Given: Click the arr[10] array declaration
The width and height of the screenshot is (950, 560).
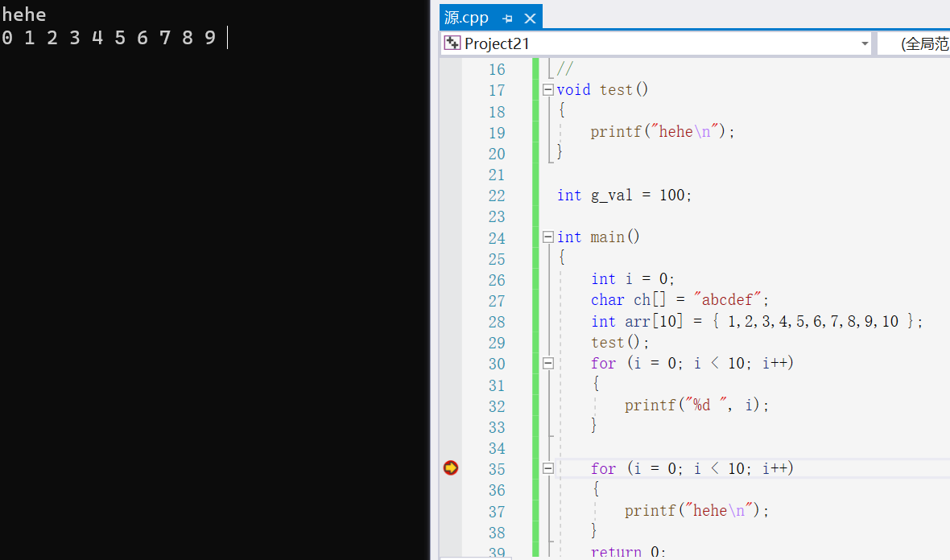Looking at the screenshot, I should coord(757,321).
